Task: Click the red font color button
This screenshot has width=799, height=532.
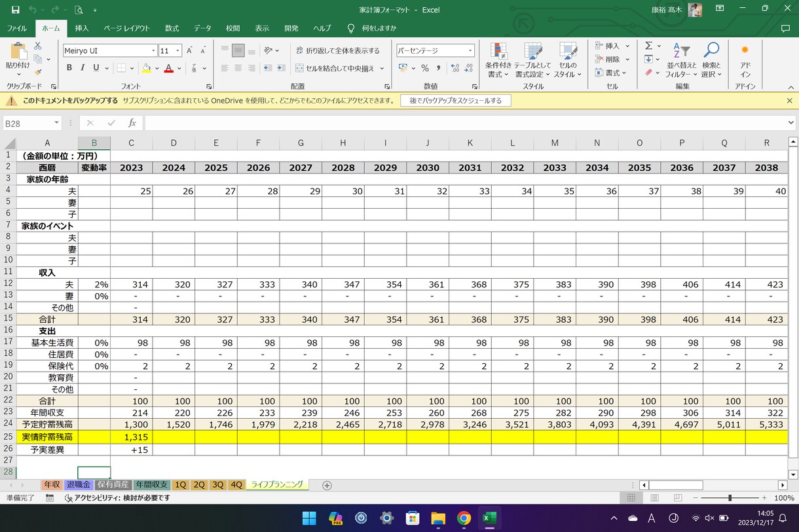Action: 168,68
